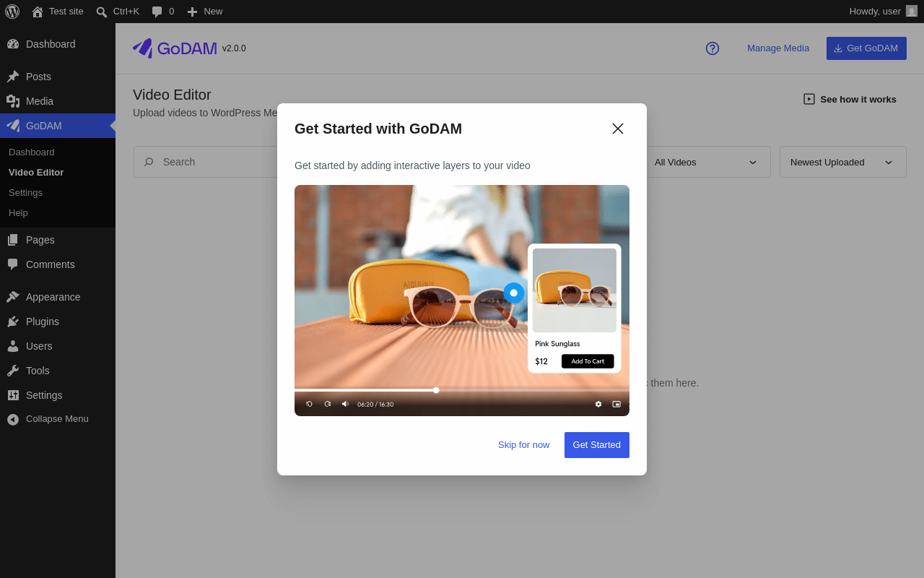This screenshot has width=924, height=578.
Task: Open Pages in sidebar
Action: [58, 240]
